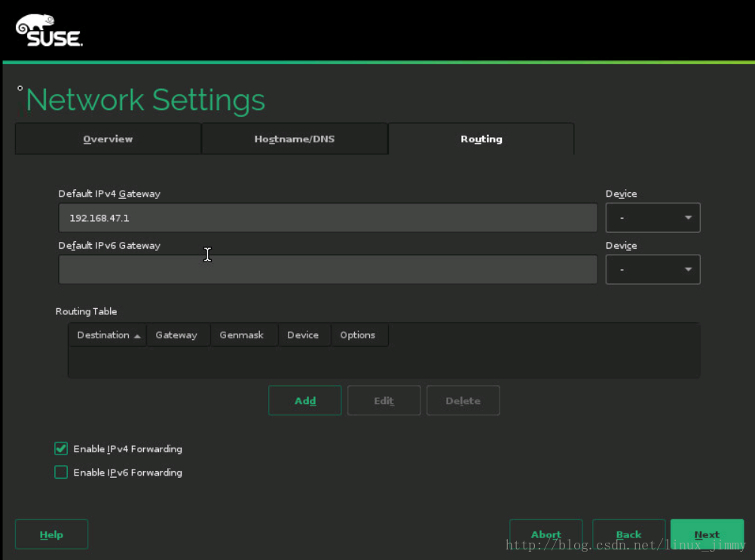Screen dimensions: 755x560
Task: Abort the installation
Action: 546,534
